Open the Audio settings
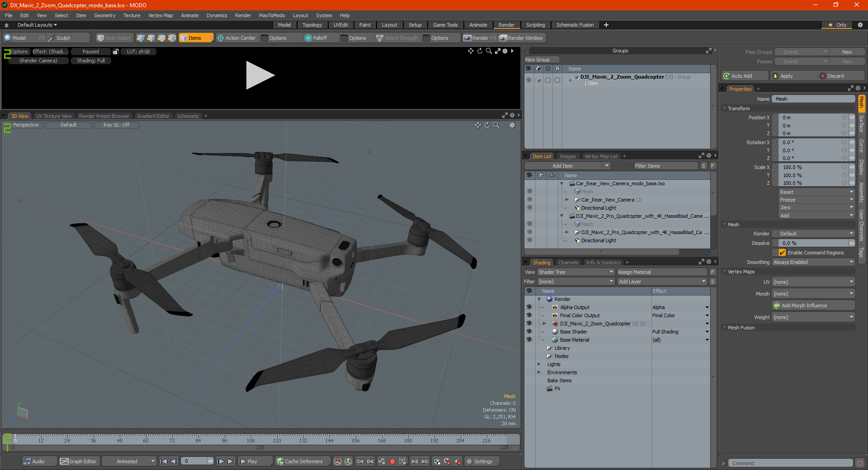This screenshot has height=470, width=868. [39, 461]
